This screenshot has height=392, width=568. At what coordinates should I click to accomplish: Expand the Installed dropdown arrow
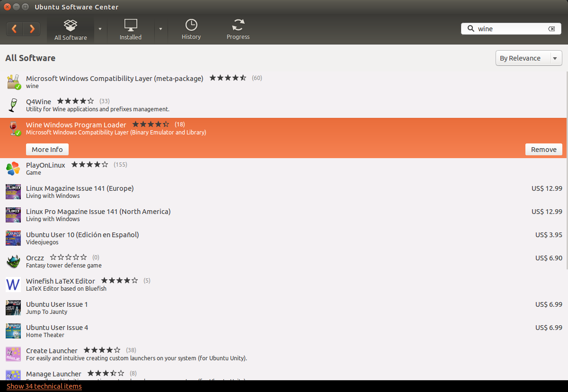point(160,29)
